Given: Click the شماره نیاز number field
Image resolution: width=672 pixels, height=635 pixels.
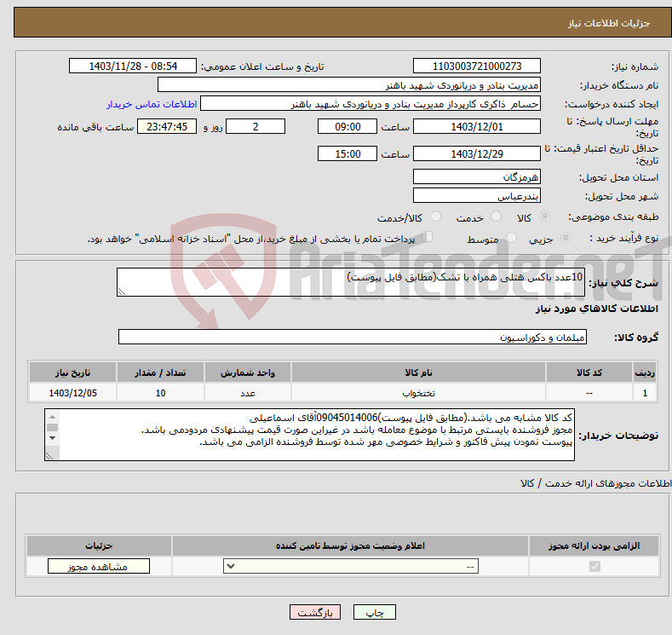Looking at the screenshot, I should [476, 66].
